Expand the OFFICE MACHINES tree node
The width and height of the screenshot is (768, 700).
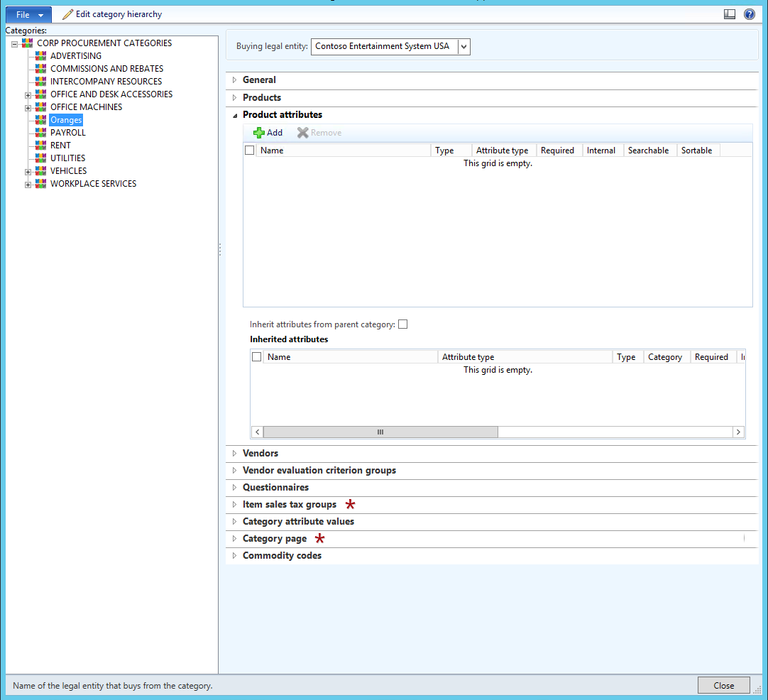coord(28,108)
